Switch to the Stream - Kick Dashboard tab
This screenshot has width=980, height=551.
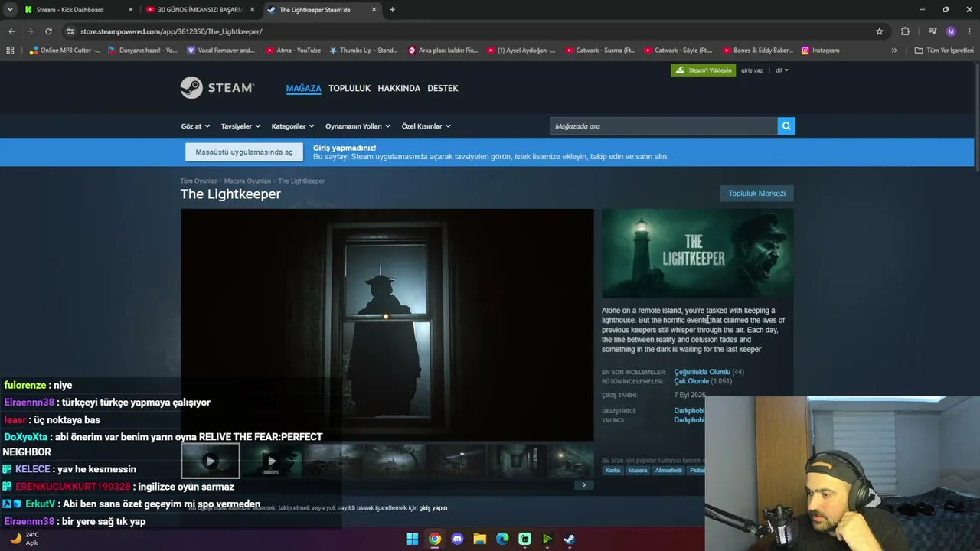[x=70, y=10]
